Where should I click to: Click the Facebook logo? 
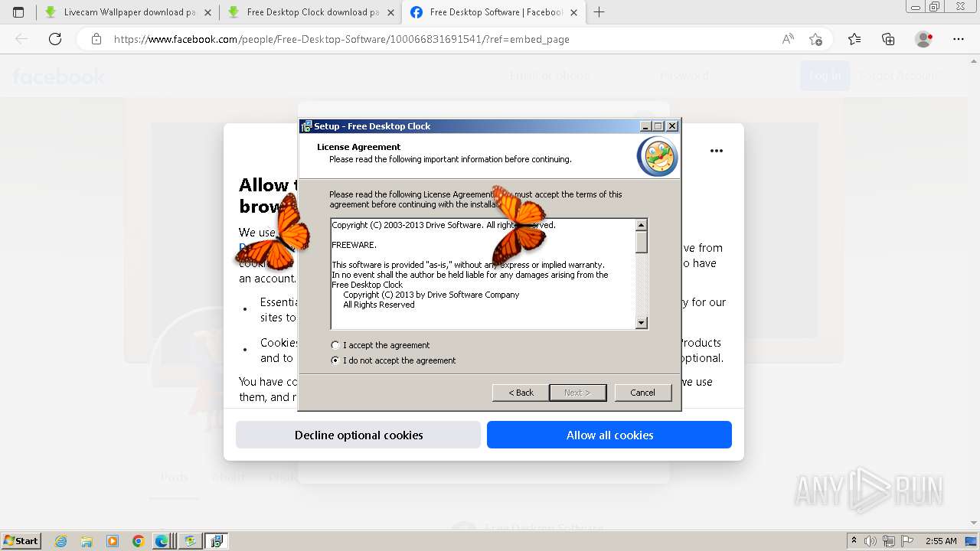point(58,76)
